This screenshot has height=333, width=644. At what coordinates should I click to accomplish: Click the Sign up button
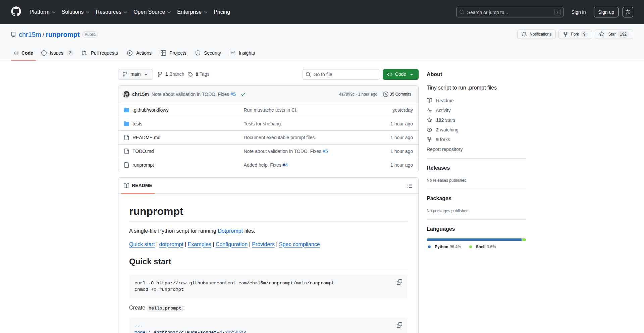coord(606,12)
